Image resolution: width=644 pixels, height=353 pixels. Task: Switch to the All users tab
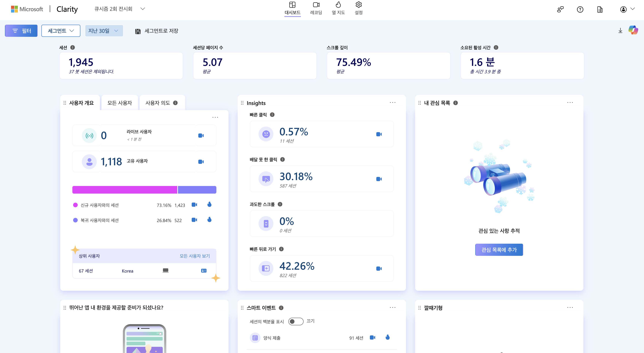click(x=119, y=103)
